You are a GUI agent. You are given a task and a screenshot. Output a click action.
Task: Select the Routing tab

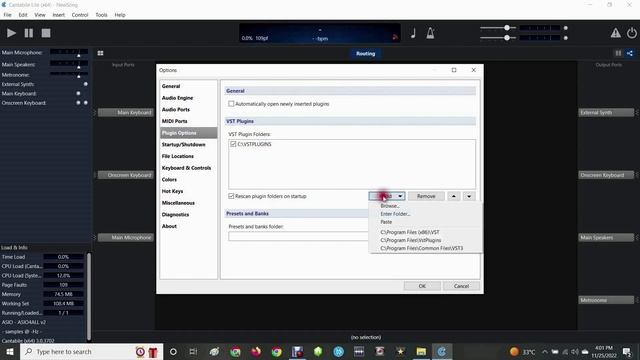click(x=365, y=53)
